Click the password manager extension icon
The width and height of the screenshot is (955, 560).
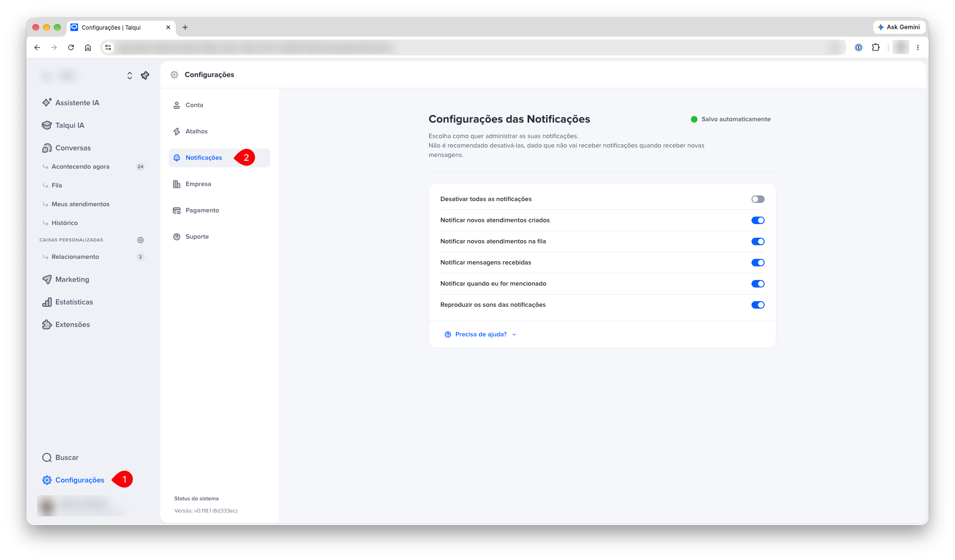click(x=859, y=47)
